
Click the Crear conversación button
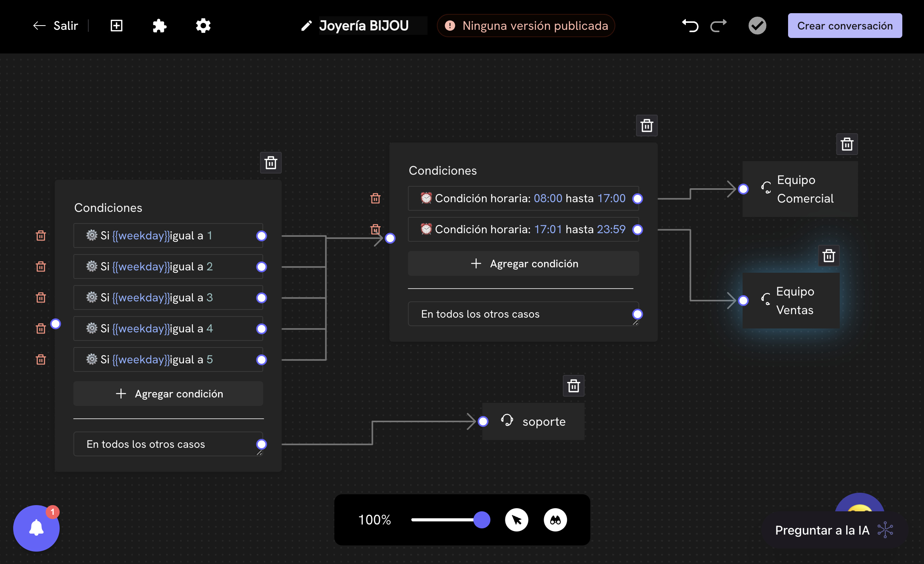tap(845, 26)
